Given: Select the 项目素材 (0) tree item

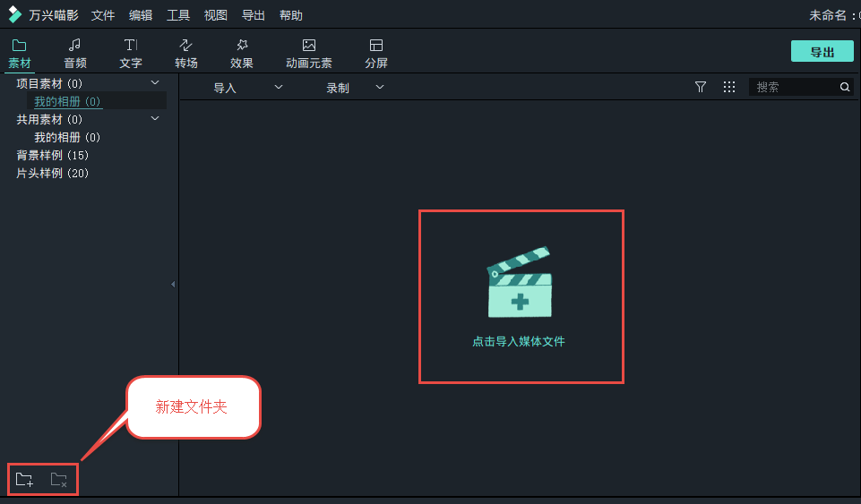Looking at the screenshot, I should point(49,83).
